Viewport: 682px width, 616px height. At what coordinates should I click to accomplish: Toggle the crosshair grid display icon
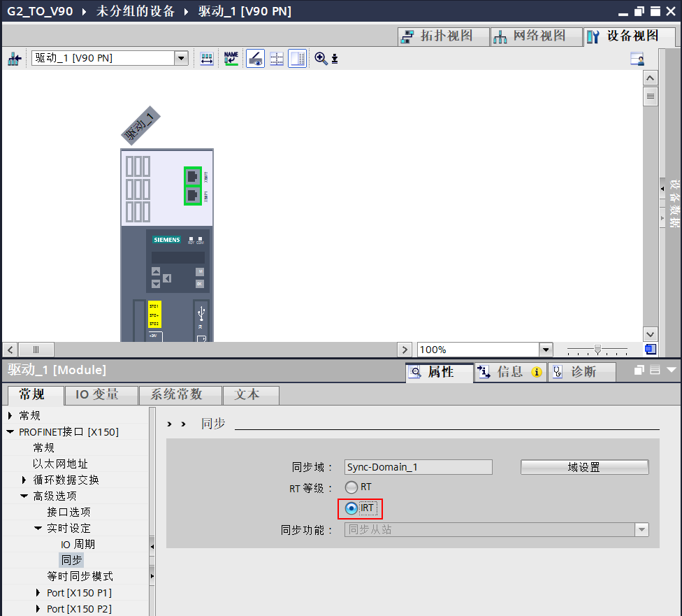coord(276,58)
